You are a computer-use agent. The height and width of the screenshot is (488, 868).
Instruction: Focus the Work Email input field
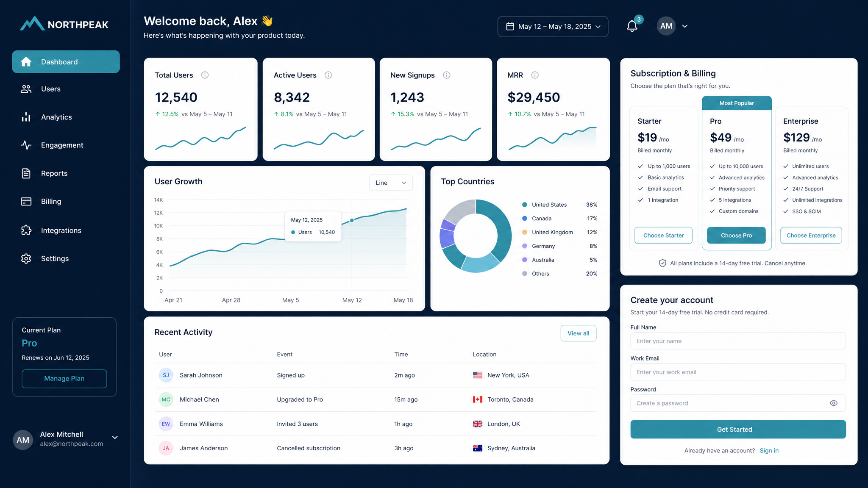(738, 372)
